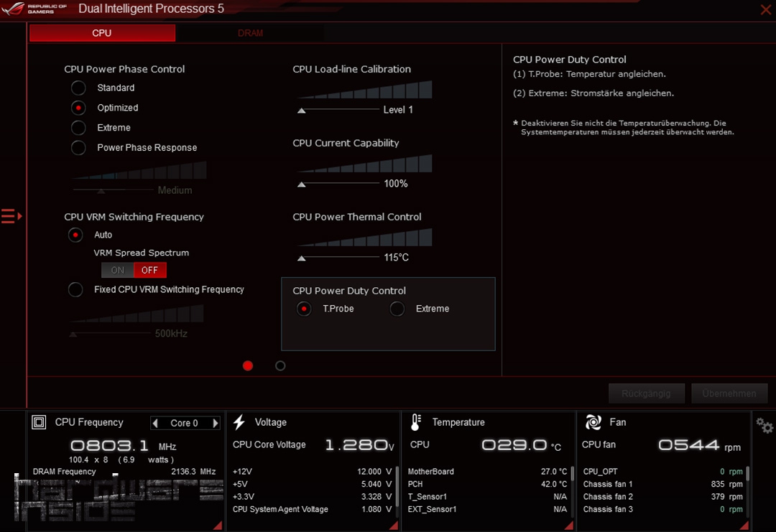Choose Extreme under CPU Power Phase Control
Image resolution: width=776 pixels, height=532 pixels.
pyautogui.click(x=78, y=128)
